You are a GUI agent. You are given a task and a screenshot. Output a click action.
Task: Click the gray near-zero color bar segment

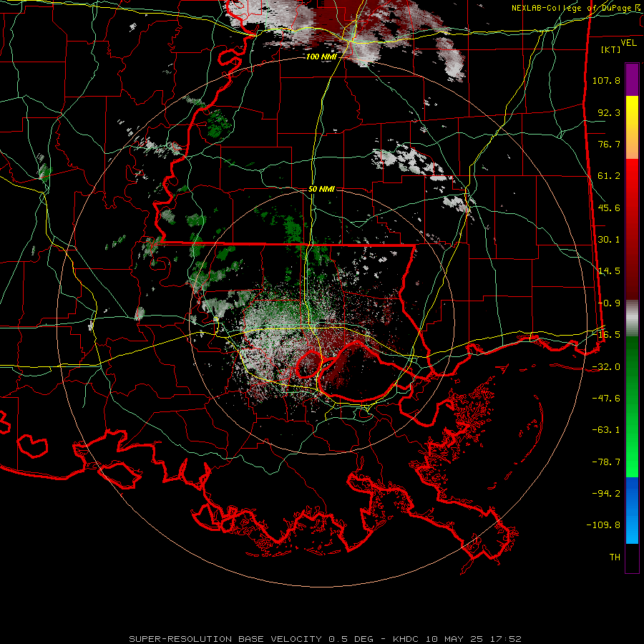coord(632,318)
